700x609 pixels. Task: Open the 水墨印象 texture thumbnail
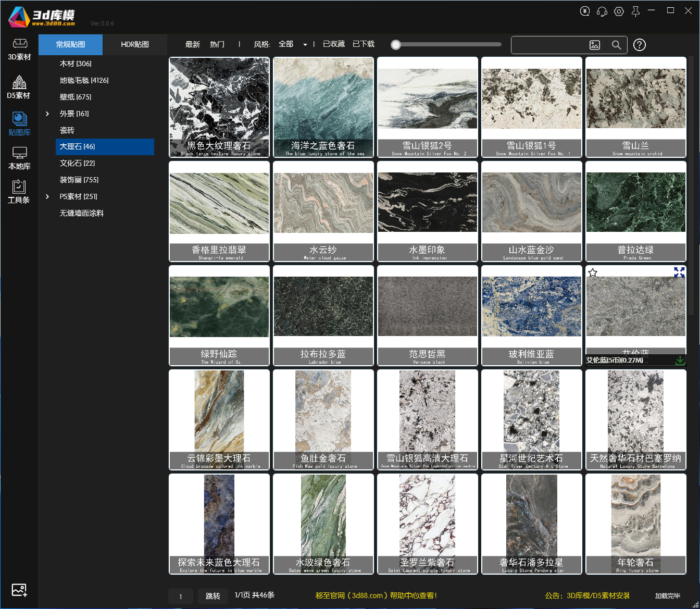[x=428, y=212]
